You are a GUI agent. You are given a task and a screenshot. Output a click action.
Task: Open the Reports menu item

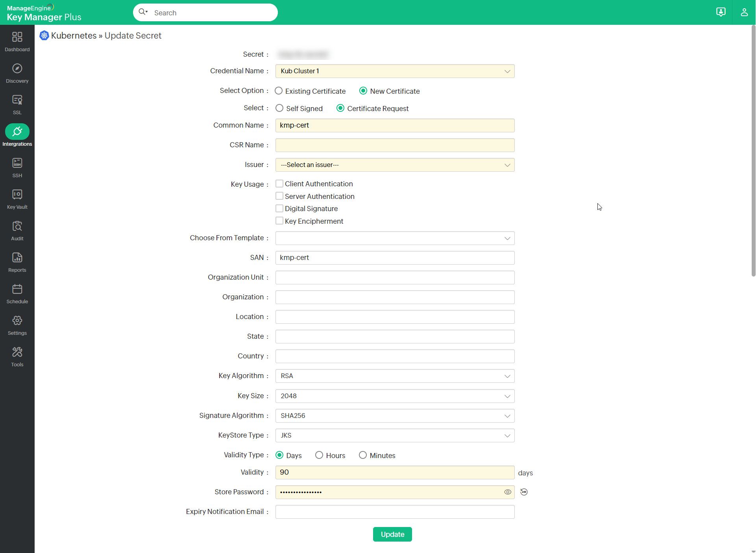pyautogui.click(x=17, y=262)
